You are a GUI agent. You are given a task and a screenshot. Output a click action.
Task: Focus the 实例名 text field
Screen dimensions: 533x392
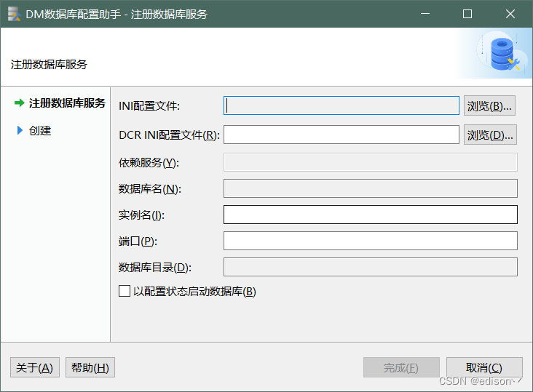coord(370,215)
